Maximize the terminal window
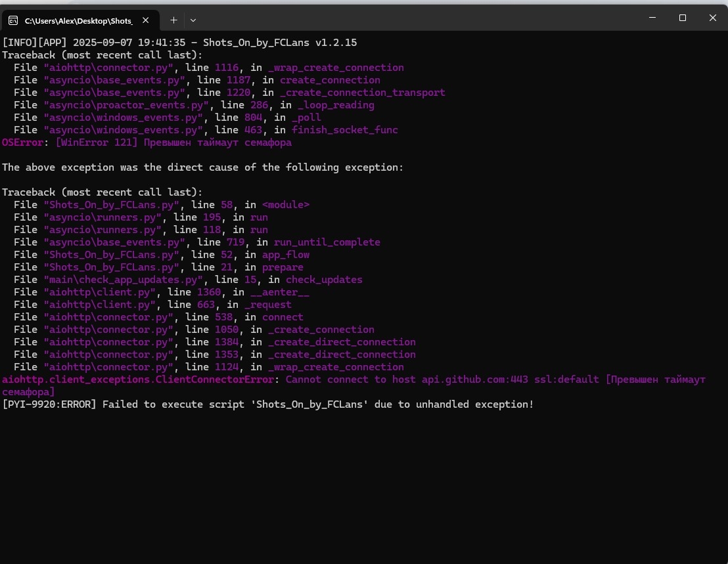This screenshot has height=564, width=728. tap(682, 18)
